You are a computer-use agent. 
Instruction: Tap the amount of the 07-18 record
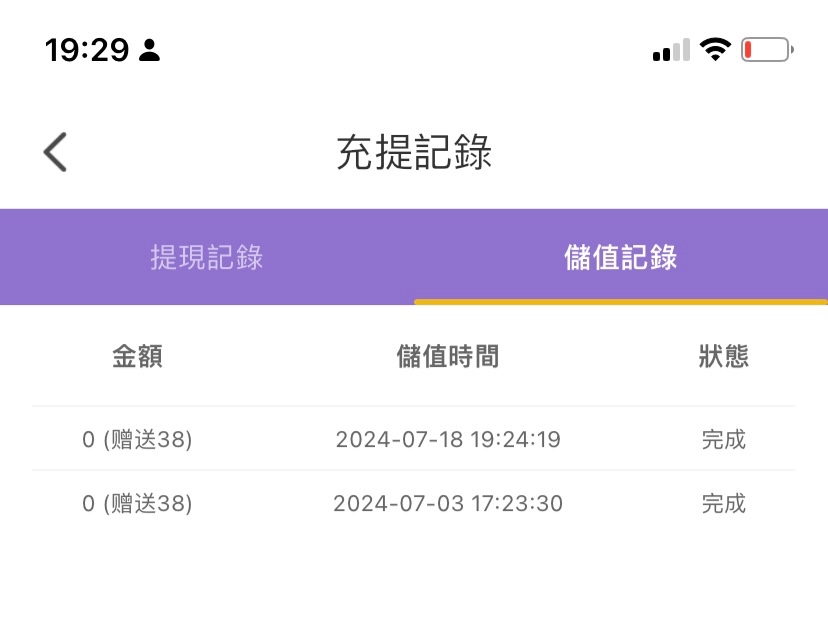(x=137, y=439)
